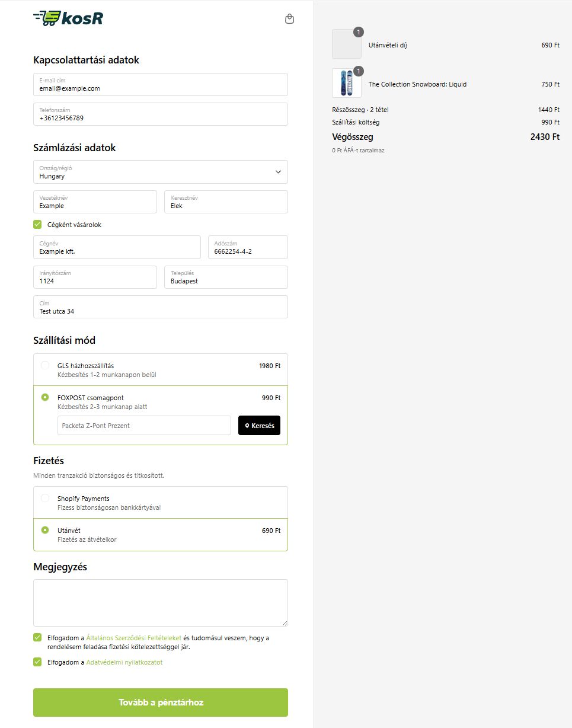
Task: Expand the Ország/régió dropdown
Action: click(160, 172)
